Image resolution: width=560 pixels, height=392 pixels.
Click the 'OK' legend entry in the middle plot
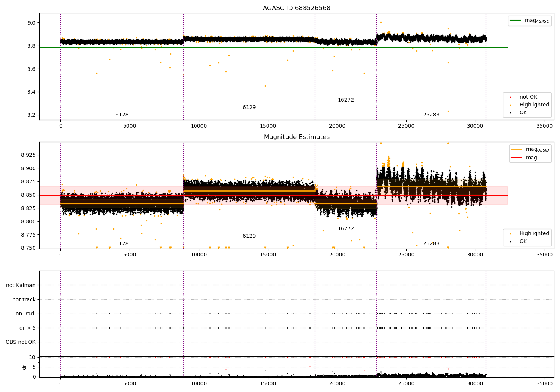518,241
